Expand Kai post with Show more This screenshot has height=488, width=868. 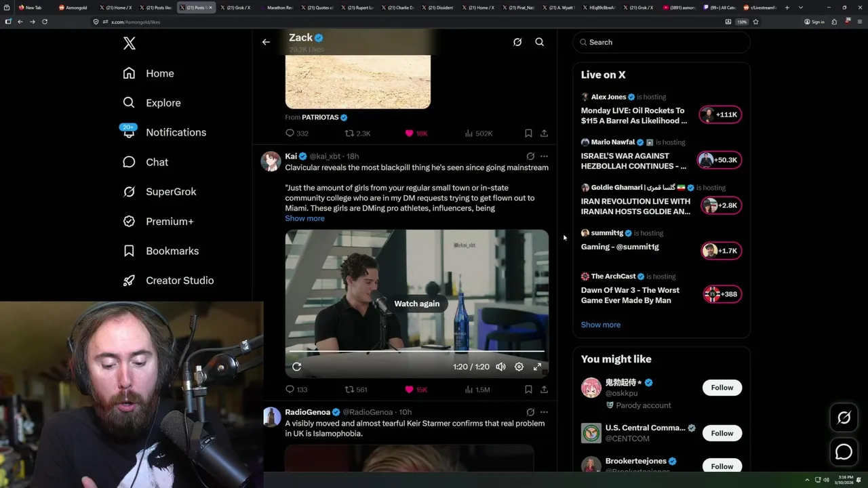pos(304,218)
